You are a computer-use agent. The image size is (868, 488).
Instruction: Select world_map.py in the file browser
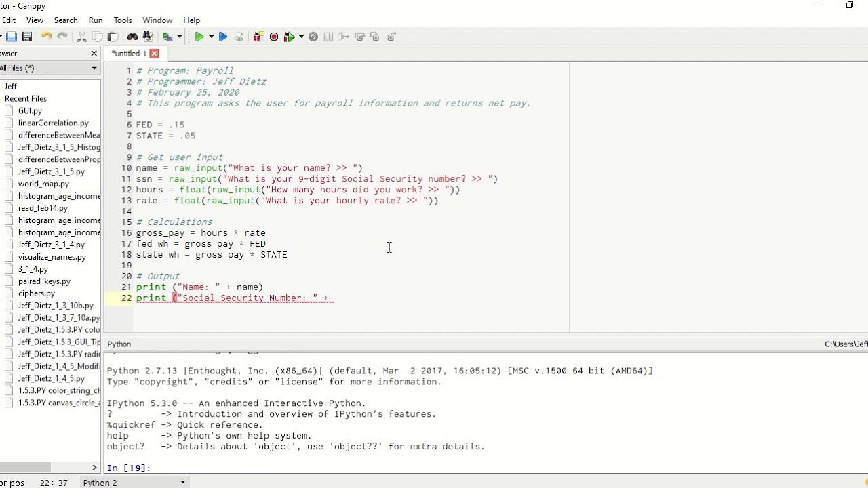click(x=43, y=184)
